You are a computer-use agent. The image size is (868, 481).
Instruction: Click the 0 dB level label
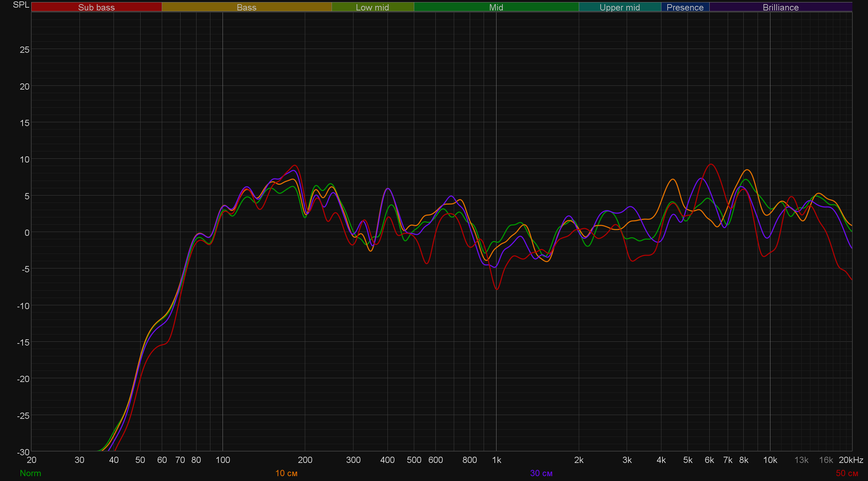(27, 233)
